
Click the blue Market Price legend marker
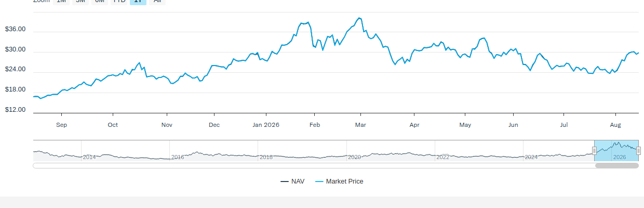point(319,181)
